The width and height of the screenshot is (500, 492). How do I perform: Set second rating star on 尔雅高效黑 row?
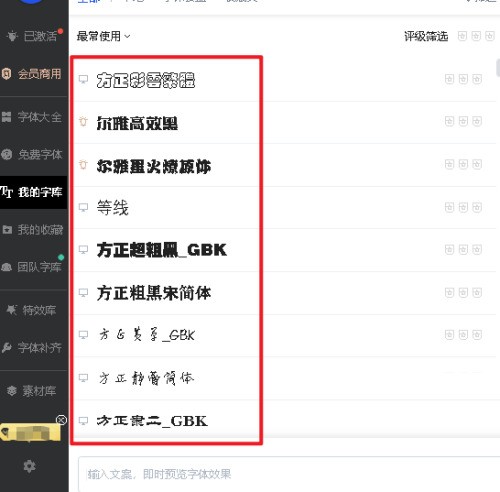(x=463, y=121)
